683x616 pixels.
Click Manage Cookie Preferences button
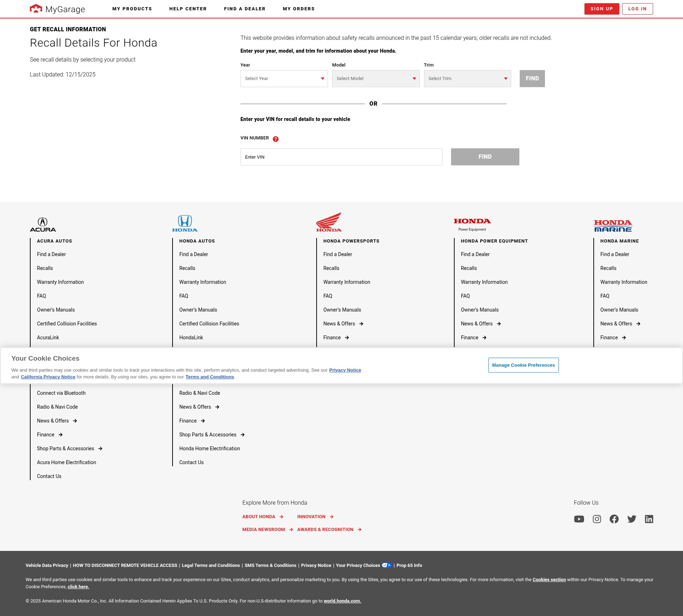click(x=524, y=365)
